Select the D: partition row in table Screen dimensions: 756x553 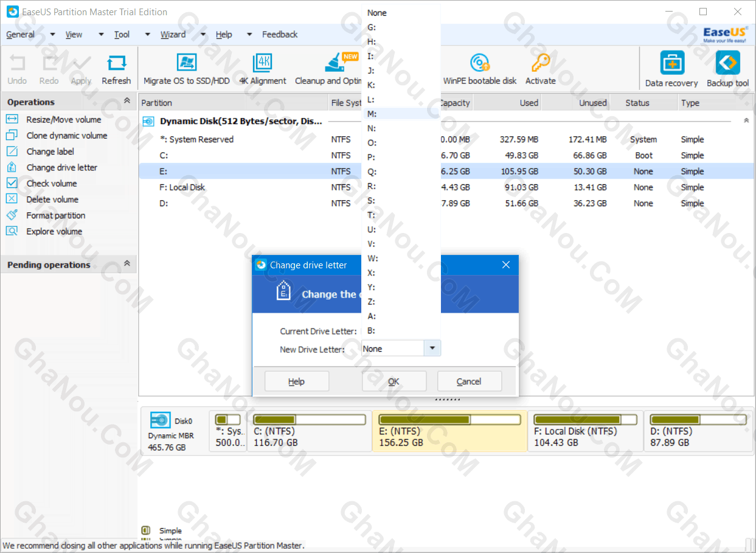click(x=446, y=203)
